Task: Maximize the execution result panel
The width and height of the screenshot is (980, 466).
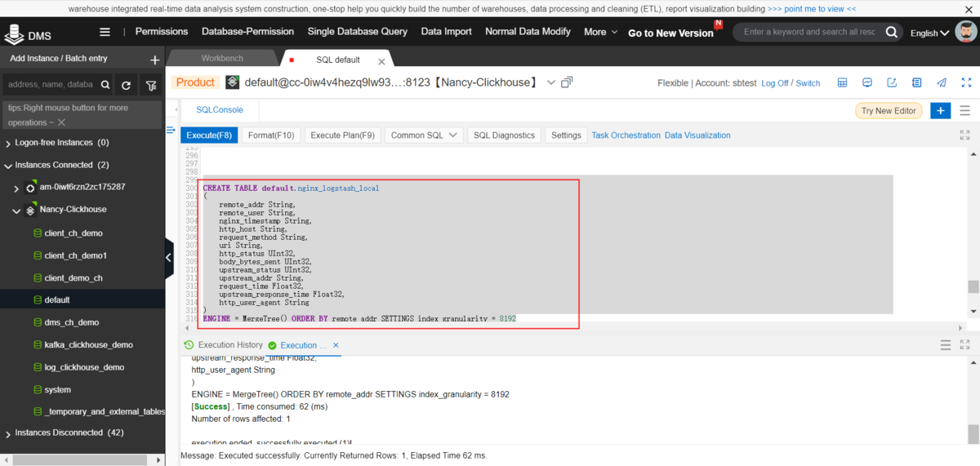Action: pos(965,345)
